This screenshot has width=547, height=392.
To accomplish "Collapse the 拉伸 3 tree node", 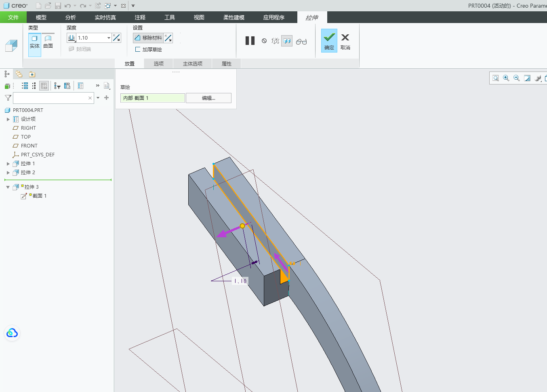I will tap(8, 187).
